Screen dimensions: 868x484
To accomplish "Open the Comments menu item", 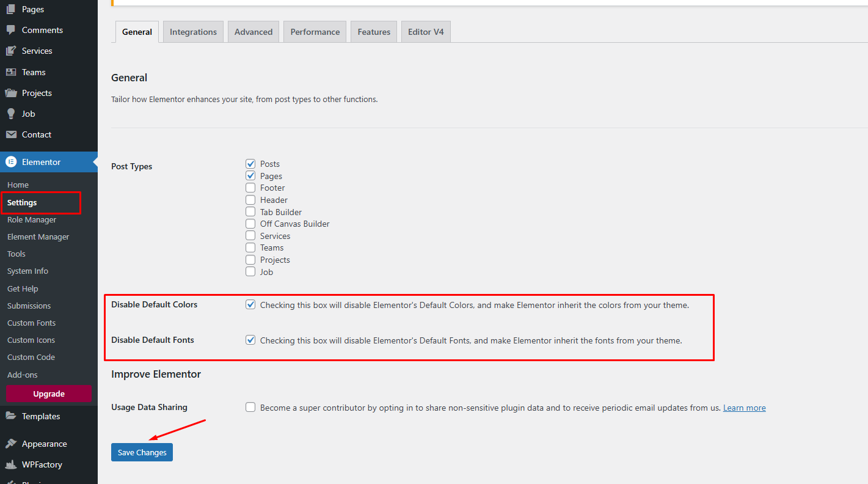I will tap(49, 30).
